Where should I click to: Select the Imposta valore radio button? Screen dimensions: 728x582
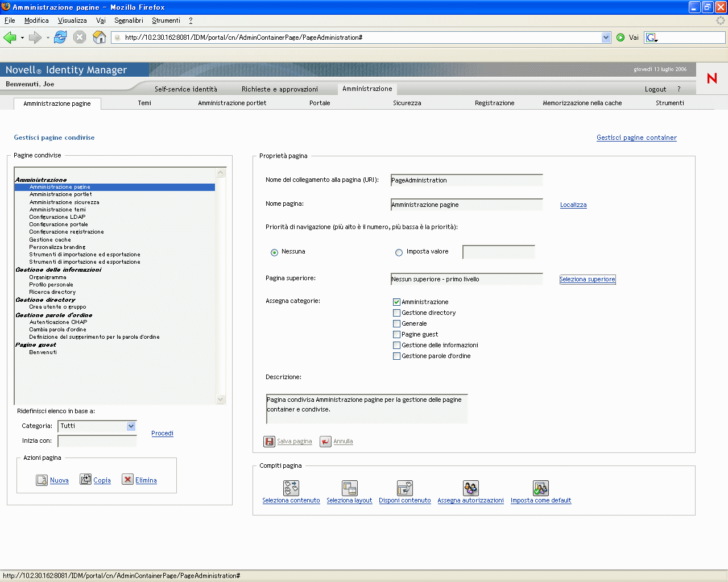399,252
